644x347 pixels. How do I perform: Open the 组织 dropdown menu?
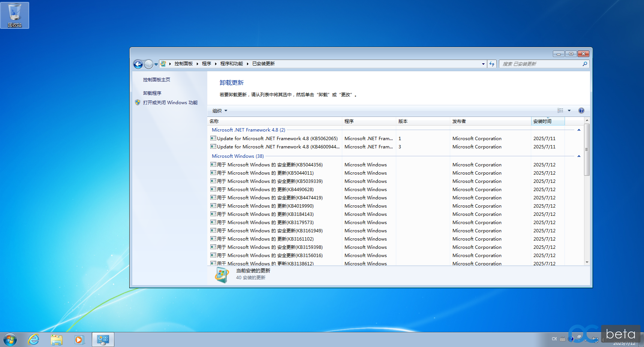click(x=220, y=111)
